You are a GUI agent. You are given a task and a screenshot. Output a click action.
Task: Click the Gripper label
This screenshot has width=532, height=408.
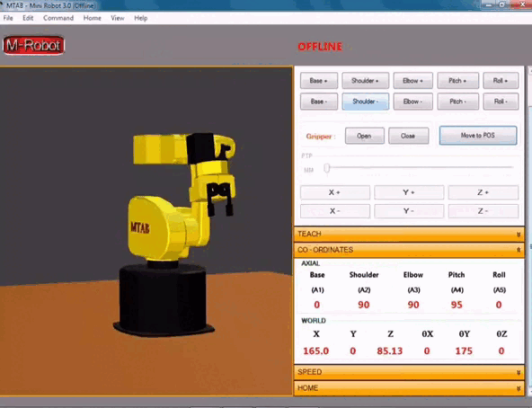click(x=321, y=137)
